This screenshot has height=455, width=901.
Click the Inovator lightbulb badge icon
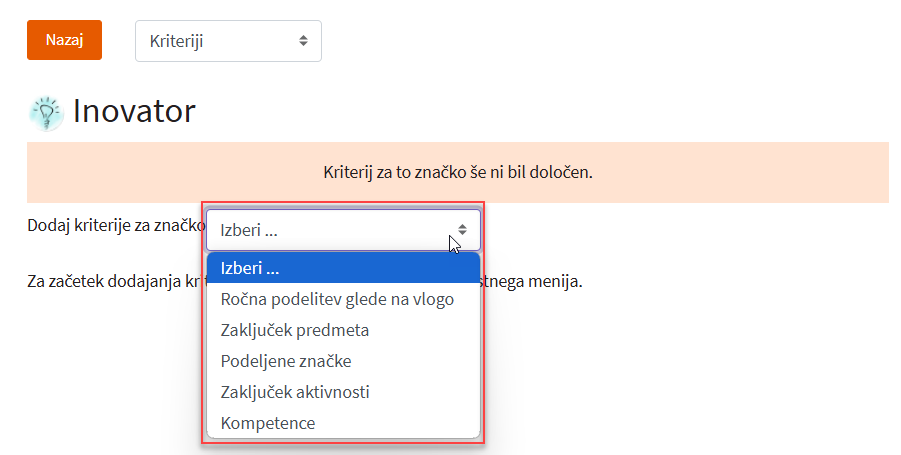(x=46, y=112)
